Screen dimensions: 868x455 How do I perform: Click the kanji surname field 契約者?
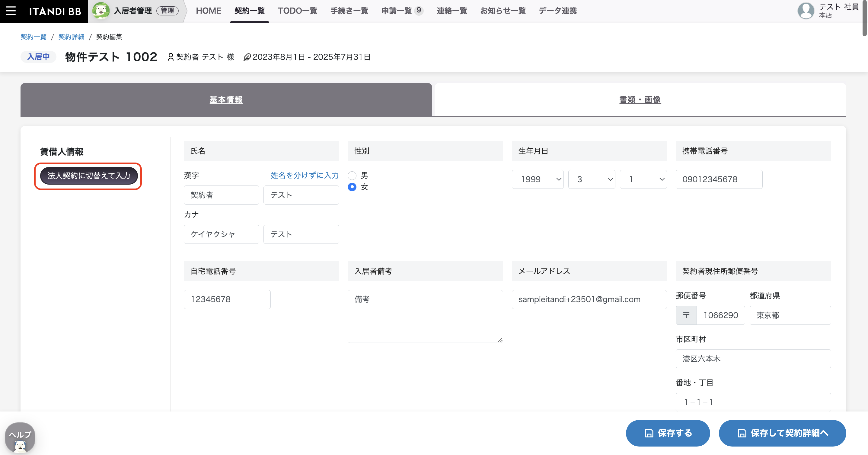click(222, 195)
